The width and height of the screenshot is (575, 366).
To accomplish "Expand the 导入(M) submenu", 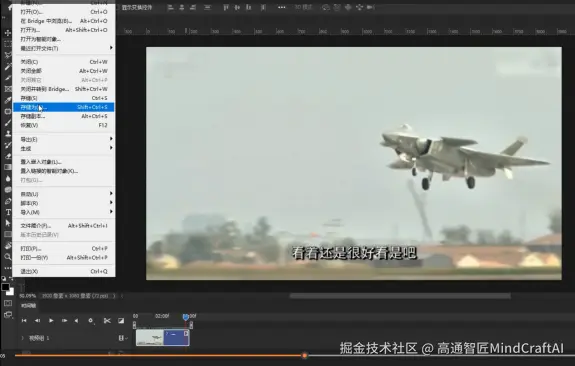I will coord(64,212).
